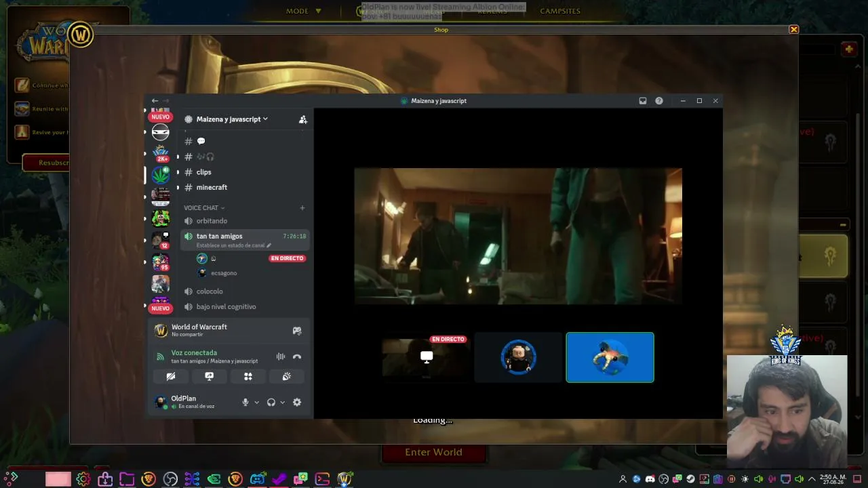This screenshot has width=868, height=488.
Task: Open OBS Studio from the taskbar
Action: tap(170, 479)
